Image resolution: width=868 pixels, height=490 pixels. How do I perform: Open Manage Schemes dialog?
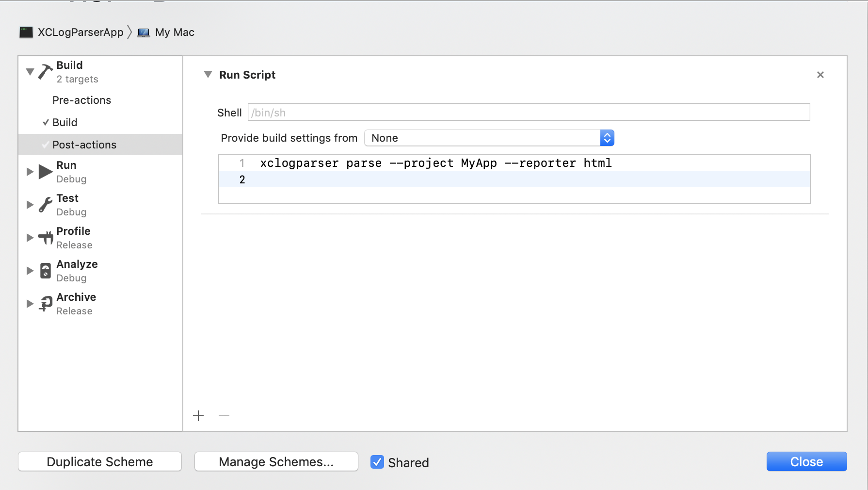(276, 462)
